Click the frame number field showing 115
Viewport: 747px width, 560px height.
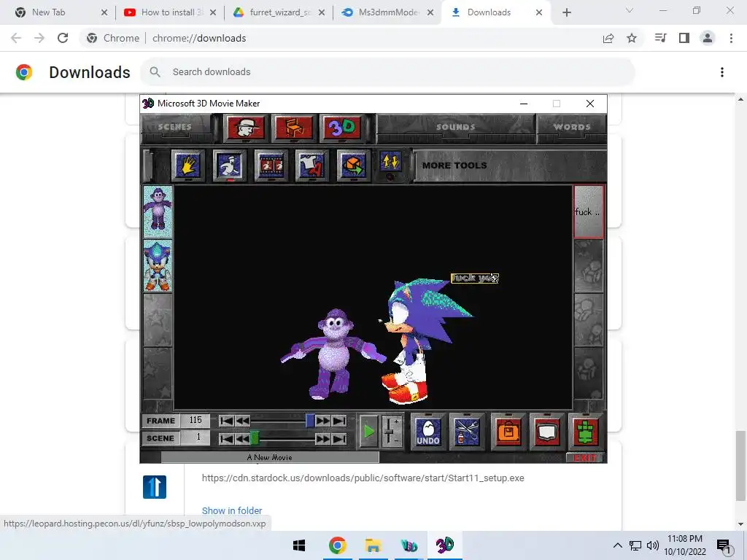point(196,421)
